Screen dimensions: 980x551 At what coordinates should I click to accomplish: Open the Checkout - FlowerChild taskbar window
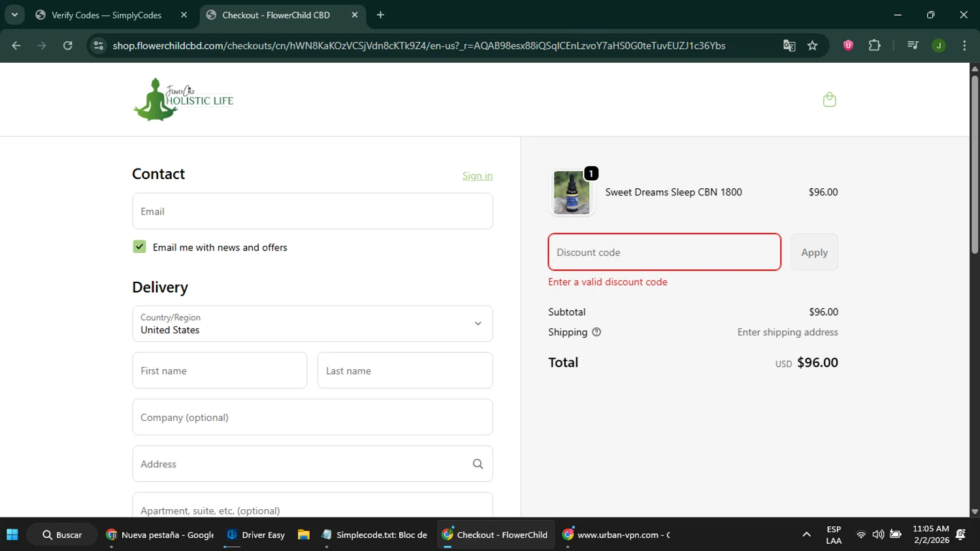tap(495, 535)
